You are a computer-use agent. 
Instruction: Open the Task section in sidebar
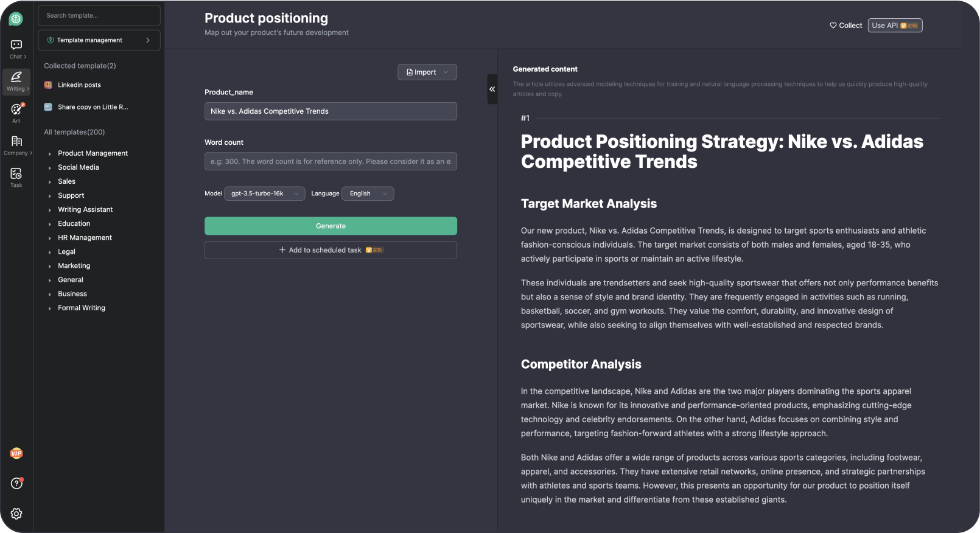16,178
